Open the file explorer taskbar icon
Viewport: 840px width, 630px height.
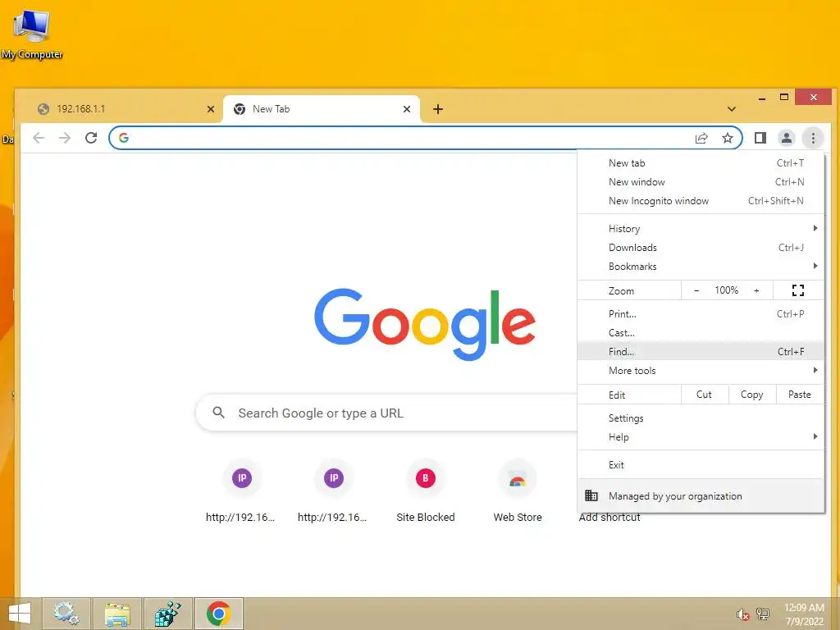117,614
